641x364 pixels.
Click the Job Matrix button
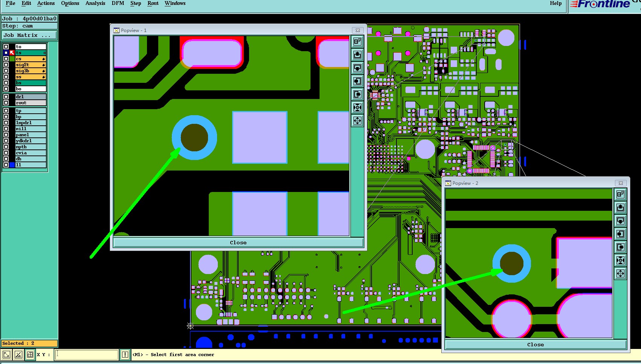click(x=29, y=35)
